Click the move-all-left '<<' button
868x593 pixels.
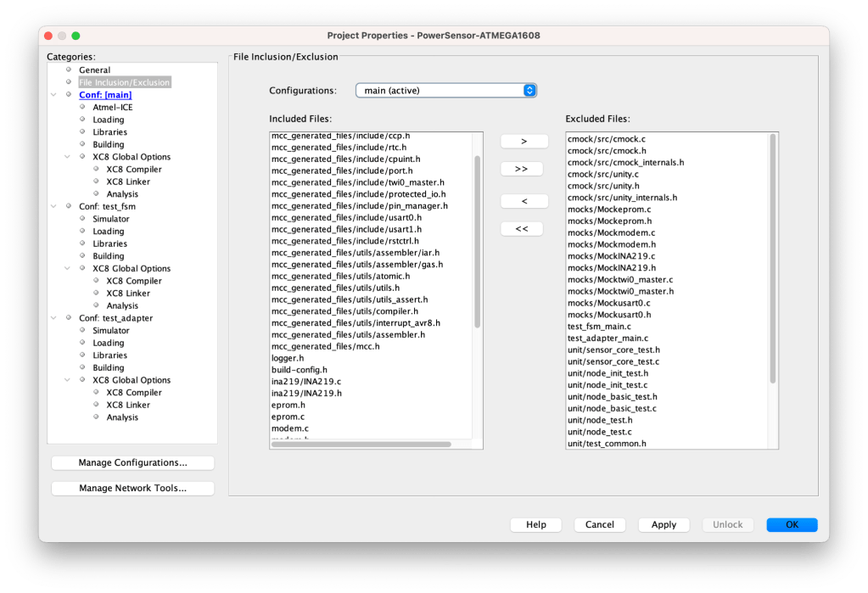(524, 229)
